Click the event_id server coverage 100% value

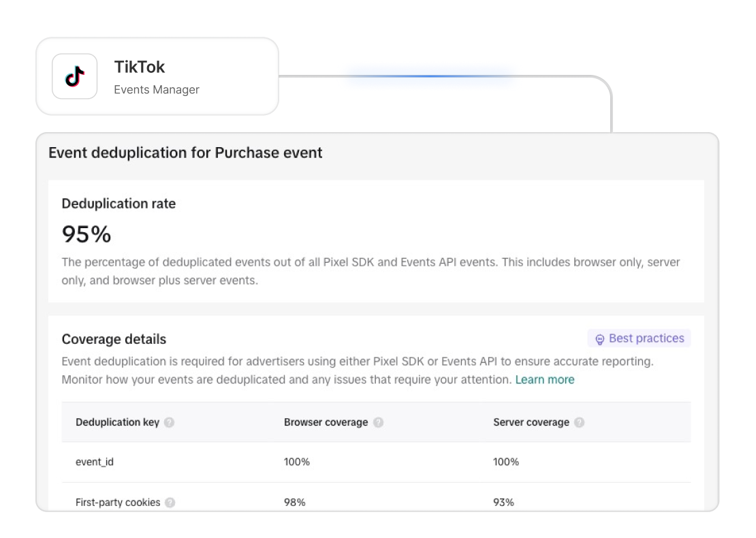pos(506,462)
